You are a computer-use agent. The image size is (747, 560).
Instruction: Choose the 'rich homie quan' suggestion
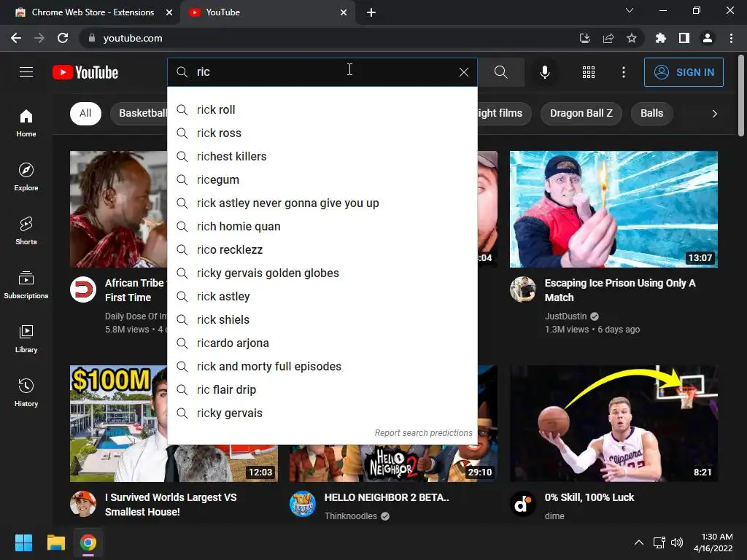[x=322, y=227]
